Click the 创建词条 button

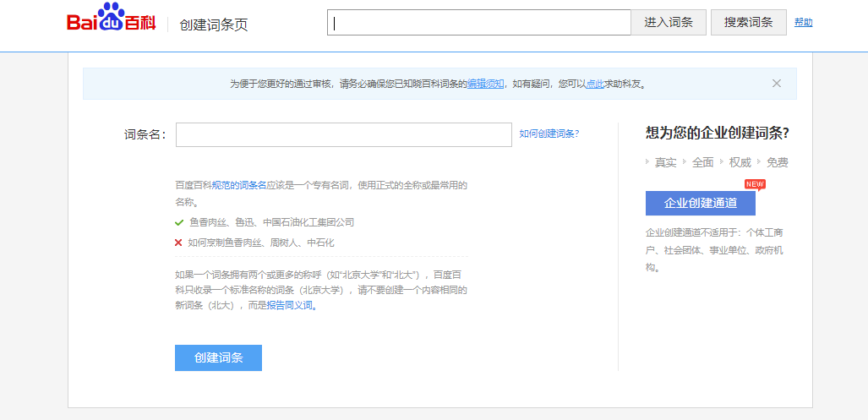pos(218,357)
